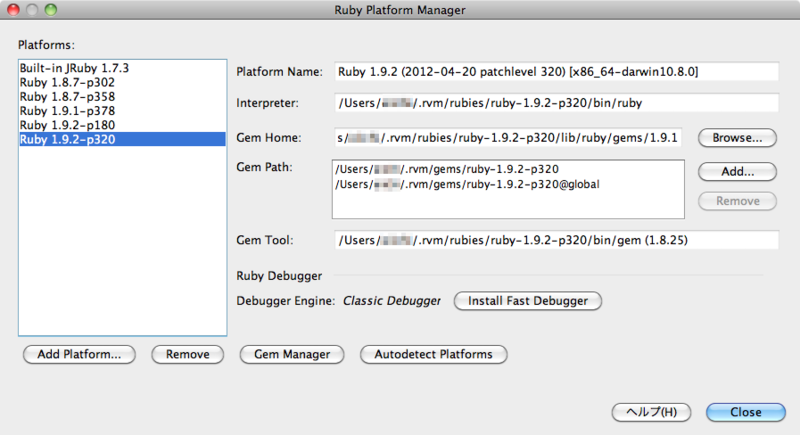Click the Classic Debugger engine label
Image resolution: width=800 pixels, height=435 pixels.
click(391, 301)
